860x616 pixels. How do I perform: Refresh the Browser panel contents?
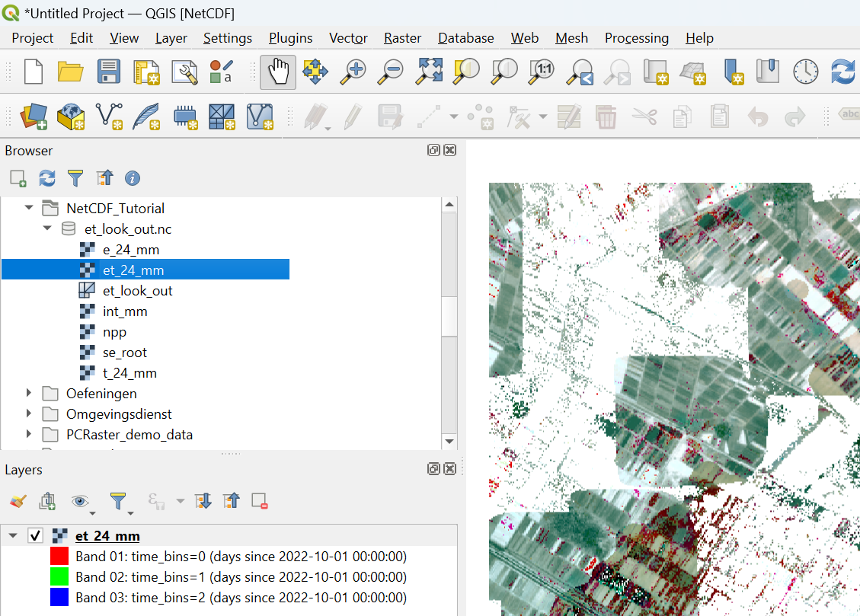pyautogui.click(x=46, y=177)
